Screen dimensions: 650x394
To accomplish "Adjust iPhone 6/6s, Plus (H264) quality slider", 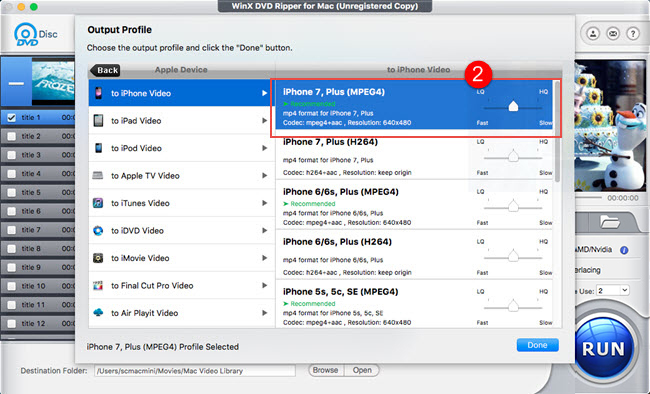I will click(513, 256).
